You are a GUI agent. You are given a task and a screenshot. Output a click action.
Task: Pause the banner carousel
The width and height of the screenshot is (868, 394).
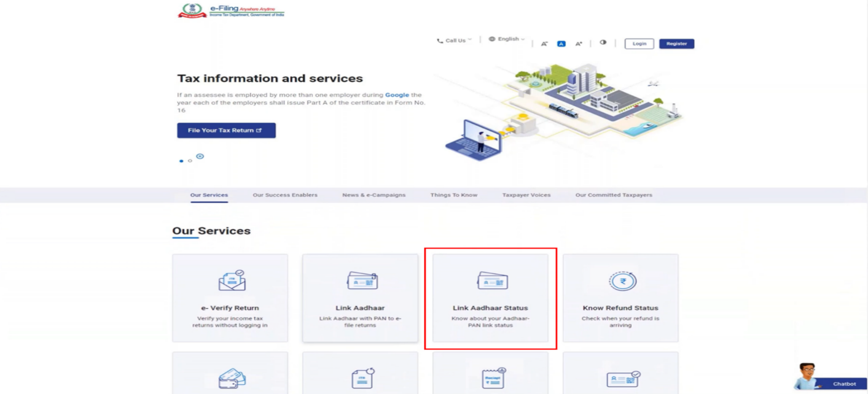(x=200, y=156)
